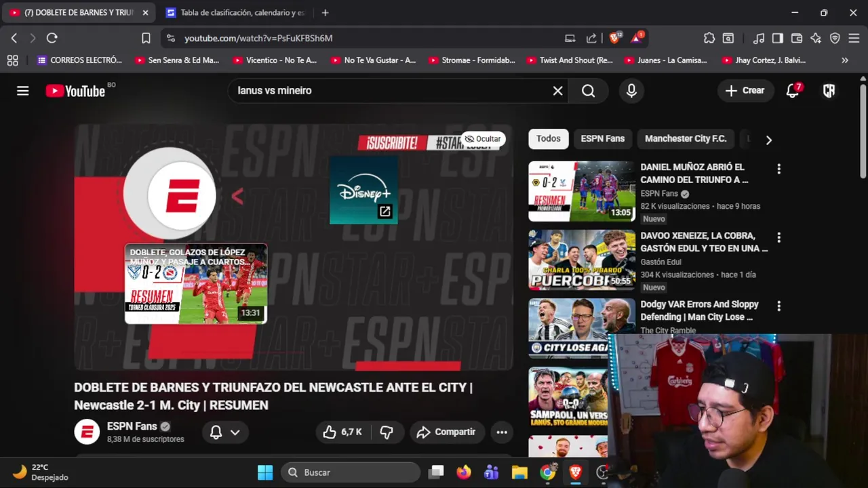Open a new browser tab
The height and width of the screenshot is (488, 868).
(325, 13)
